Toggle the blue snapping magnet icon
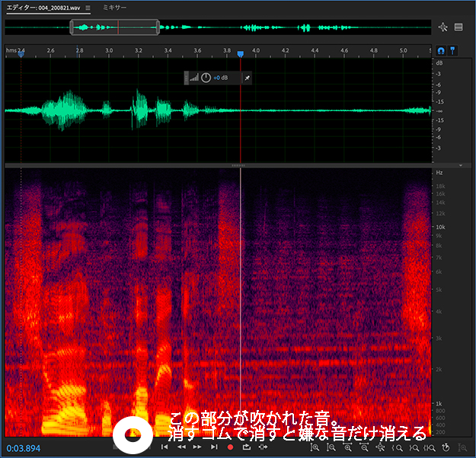This screenshot has width=476, height=458. coord(441,50)
